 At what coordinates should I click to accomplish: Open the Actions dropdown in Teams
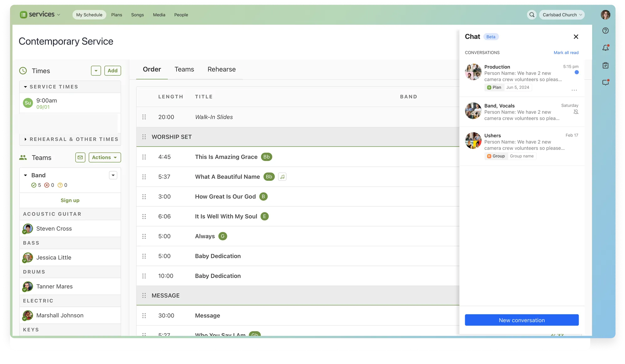(105, 157)
